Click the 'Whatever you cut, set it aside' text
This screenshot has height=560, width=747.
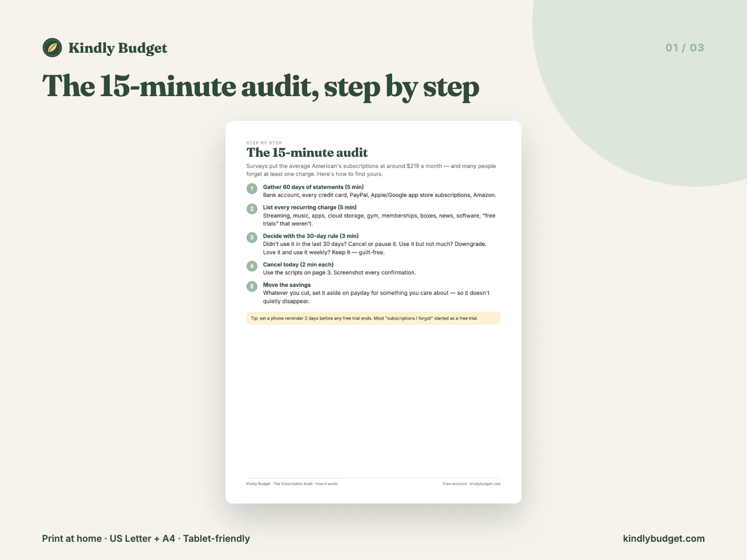pyautogui.click(x=376, y=297)
